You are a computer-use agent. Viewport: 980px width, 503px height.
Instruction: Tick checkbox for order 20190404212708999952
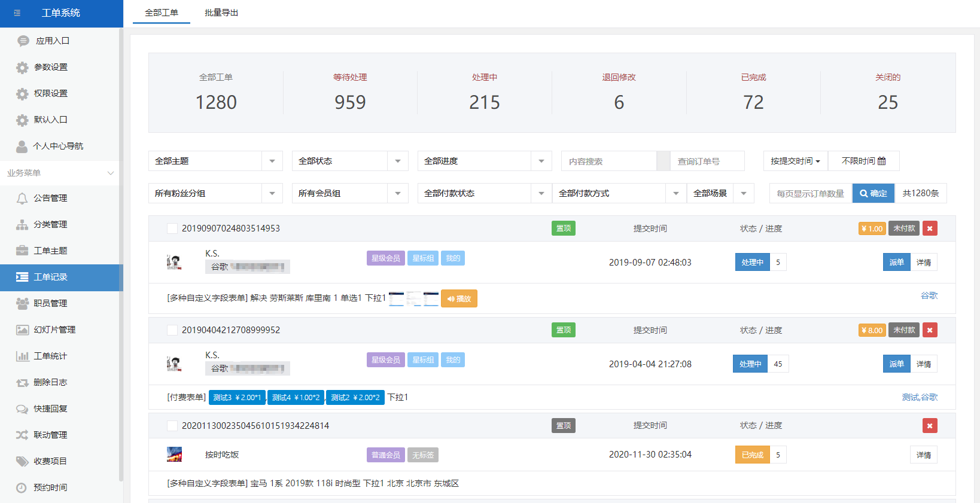pyautogui.click(x=172, y=330)
